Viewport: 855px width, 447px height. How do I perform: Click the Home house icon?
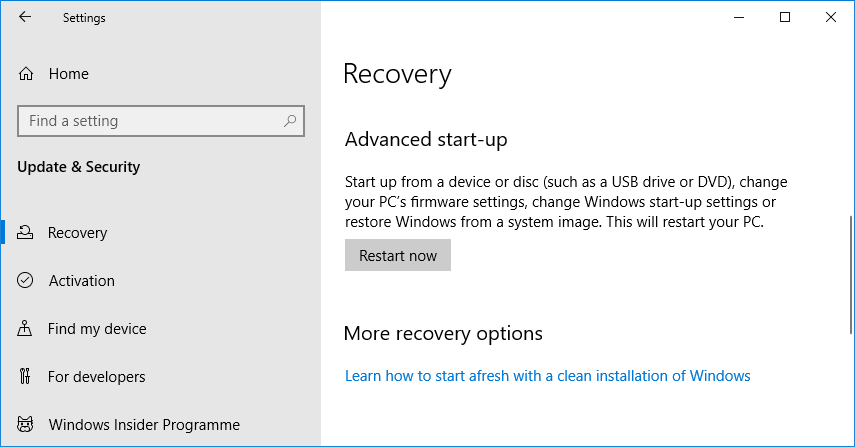26,74
